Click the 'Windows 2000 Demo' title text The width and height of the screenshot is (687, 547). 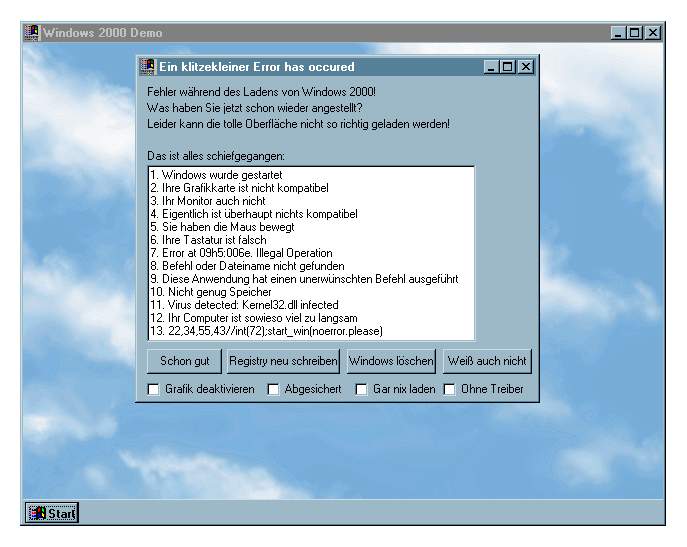[103, 33]
